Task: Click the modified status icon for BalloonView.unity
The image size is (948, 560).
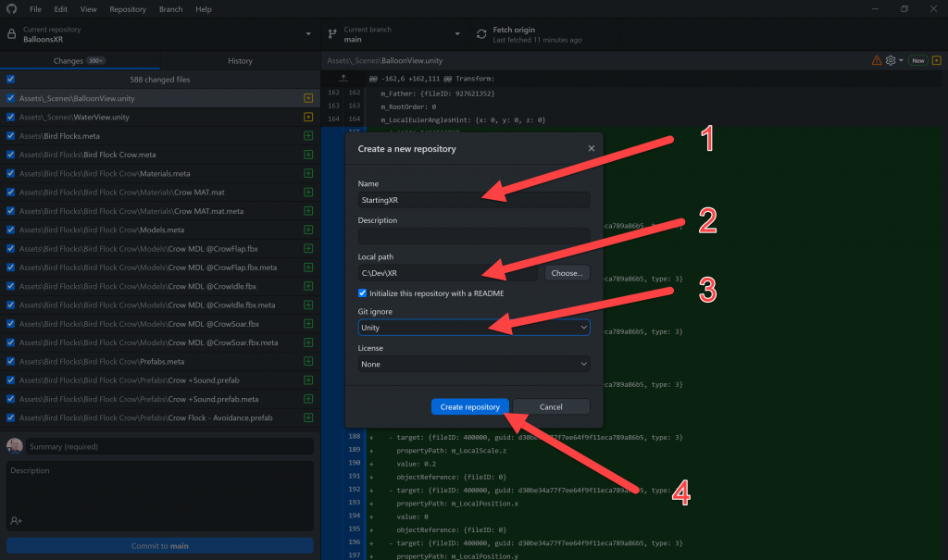Action: 308,98
